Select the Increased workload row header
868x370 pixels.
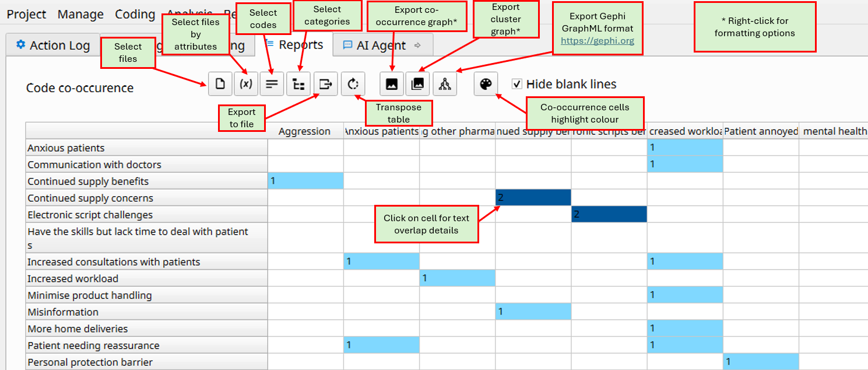pyautogui.click(x=146, y=278)
